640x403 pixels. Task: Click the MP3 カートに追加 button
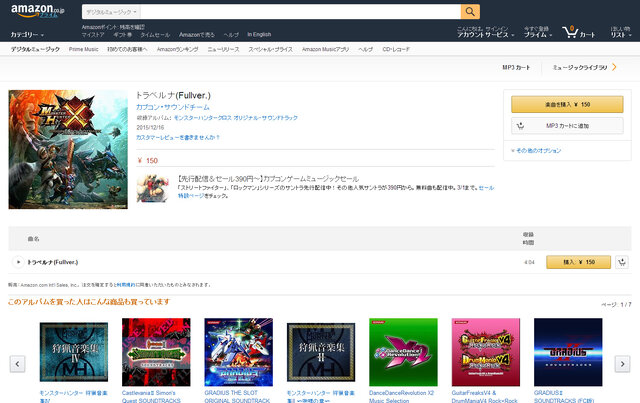567,126
